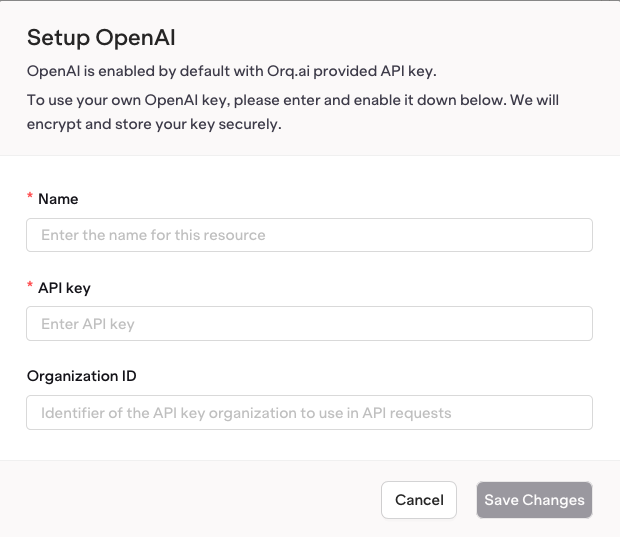Screen dimensions: 620x537
Task: Click text 'OpenAI is enabled by default'
Action: coord(129,72)
